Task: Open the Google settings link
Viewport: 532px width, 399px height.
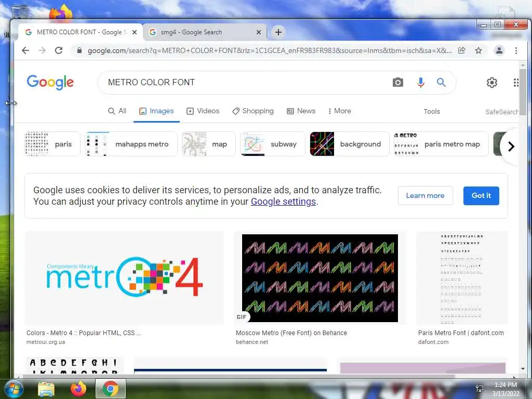Action: click(283, 202)
